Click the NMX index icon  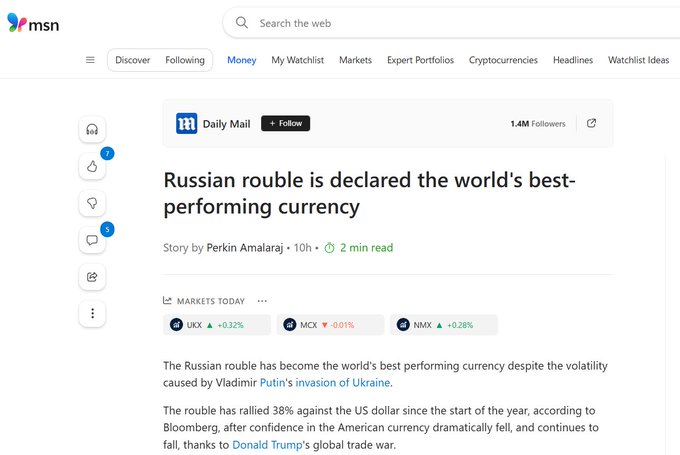(x=403, y=324)
